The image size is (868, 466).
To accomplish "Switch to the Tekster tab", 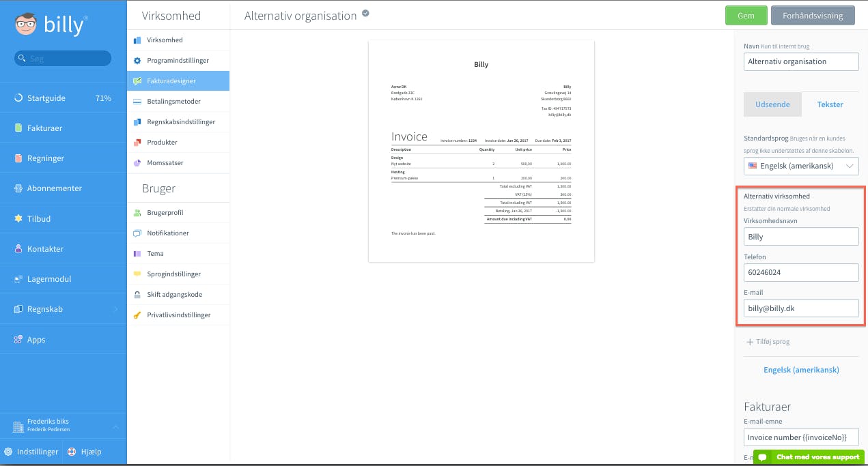I will tap(830, 104).
